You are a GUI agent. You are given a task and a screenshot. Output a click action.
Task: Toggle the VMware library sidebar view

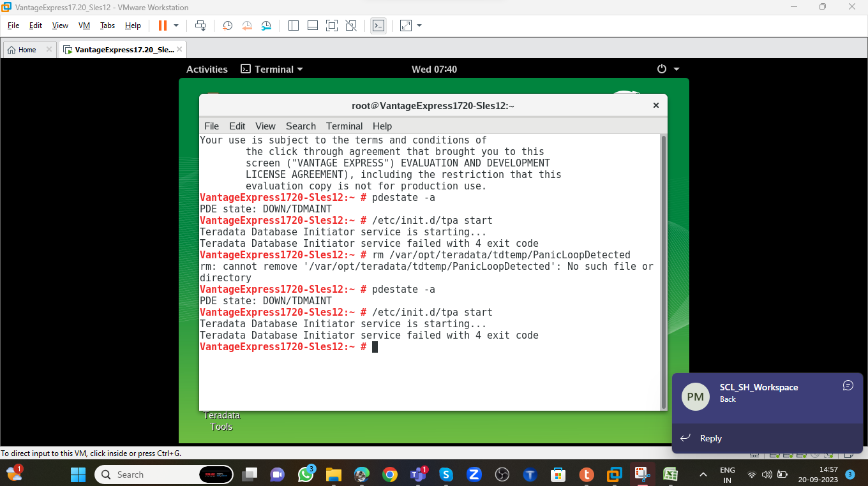[294, 26]
